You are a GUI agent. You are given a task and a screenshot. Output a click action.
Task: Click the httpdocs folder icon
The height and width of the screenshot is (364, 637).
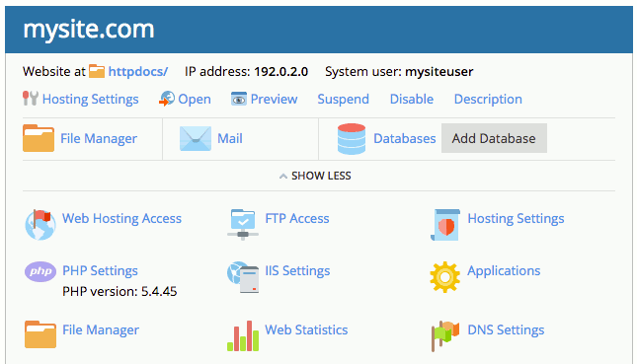pos(97,71)
